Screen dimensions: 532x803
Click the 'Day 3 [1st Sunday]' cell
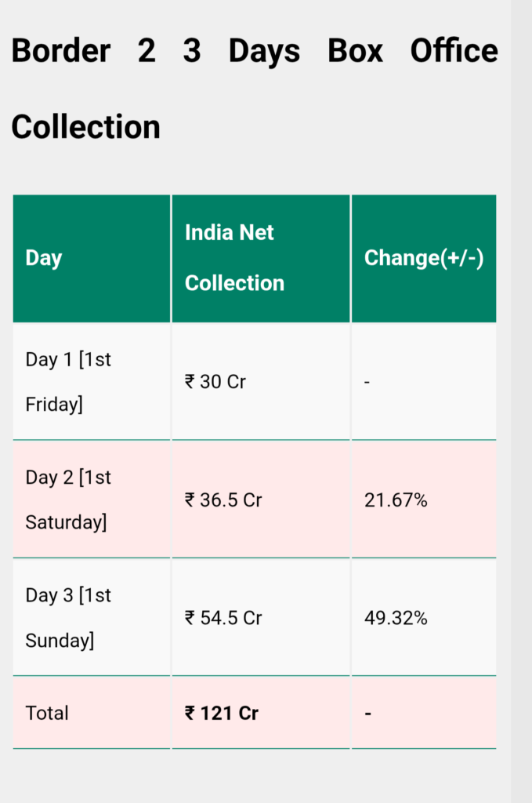(x=68, y=618)
